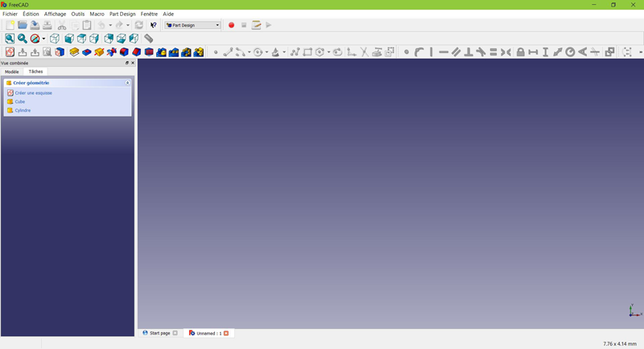Open the macros editor notepad icon
Screen dimensions: 644x349
256,25
